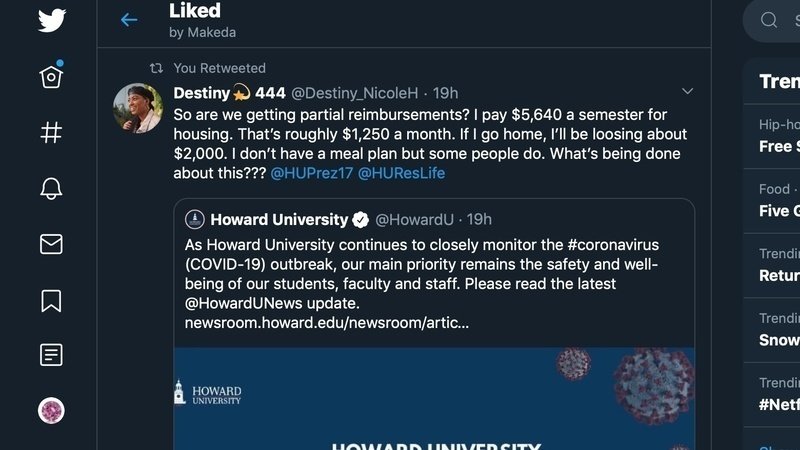Open the Howard University quoted account name
The width and height of the screenshot is (800, 450).
tap(279, 219)
